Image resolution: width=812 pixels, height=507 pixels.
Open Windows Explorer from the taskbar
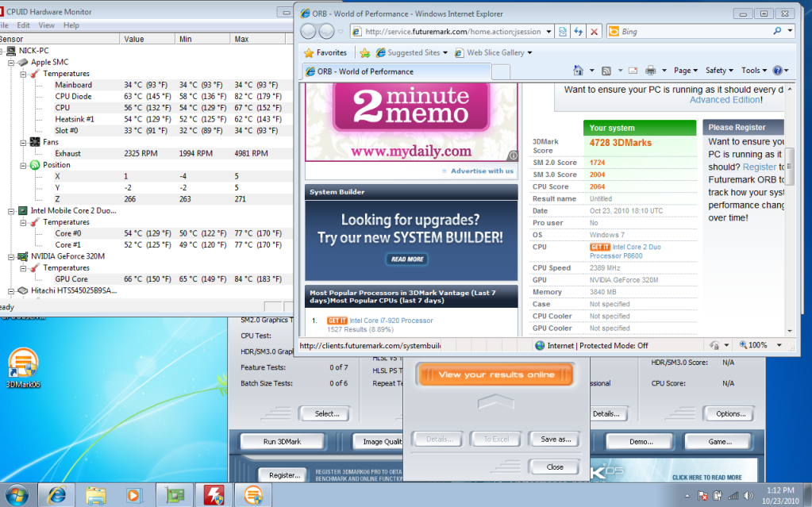click(x=96, y=496)
